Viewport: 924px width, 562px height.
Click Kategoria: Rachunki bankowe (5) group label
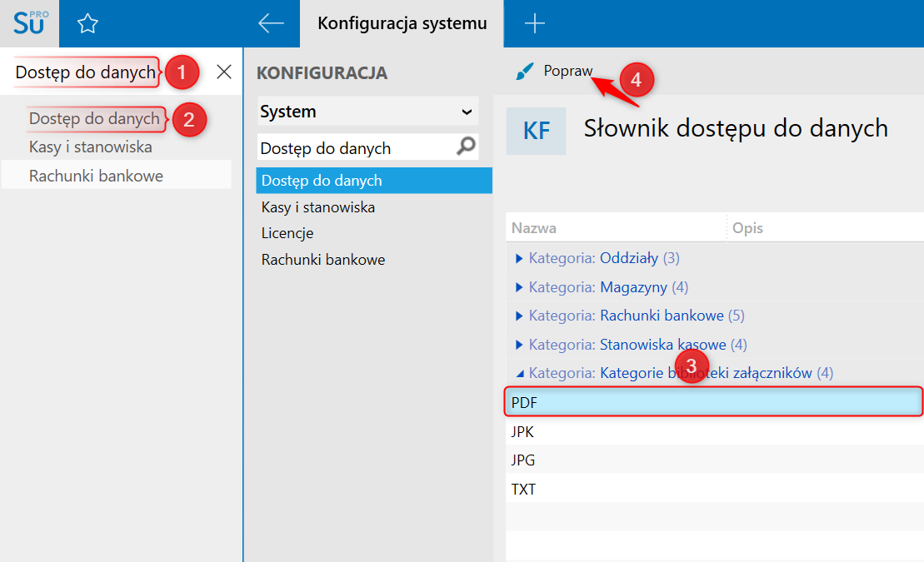pos(637,316)
